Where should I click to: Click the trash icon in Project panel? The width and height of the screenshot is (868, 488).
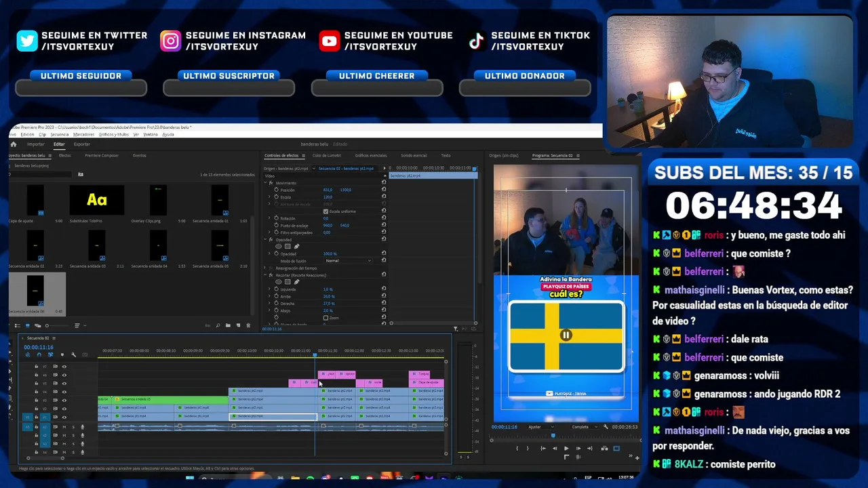tap(248, 325)
